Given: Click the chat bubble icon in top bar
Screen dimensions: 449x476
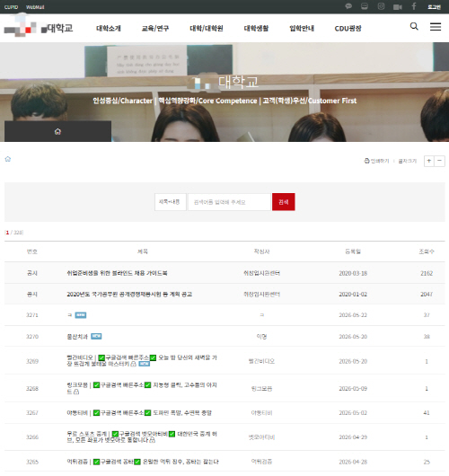Looking at the screenshot, I should tap(348, 6).
